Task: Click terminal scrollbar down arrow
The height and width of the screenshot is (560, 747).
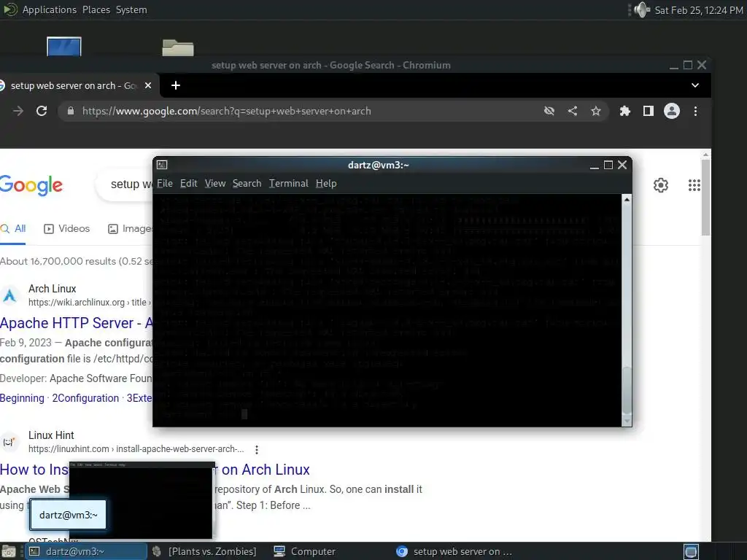Action: pyautogui.click(x=627, y=421)
